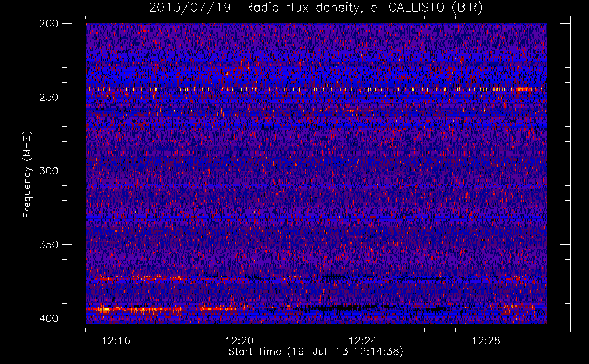The image size is (589, 364).
Task: Click the 12:20 time tick label
Action: [240, 341]
